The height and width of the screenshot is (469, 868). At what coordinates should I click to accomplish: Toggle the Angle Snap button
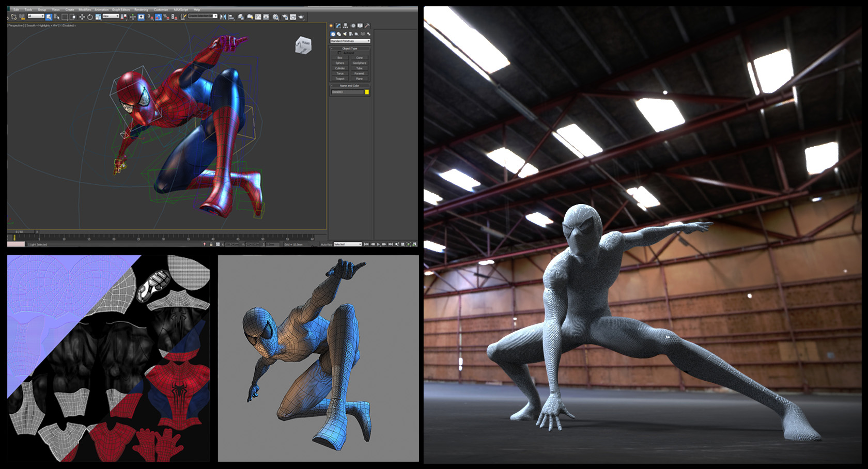pos(158,17)
